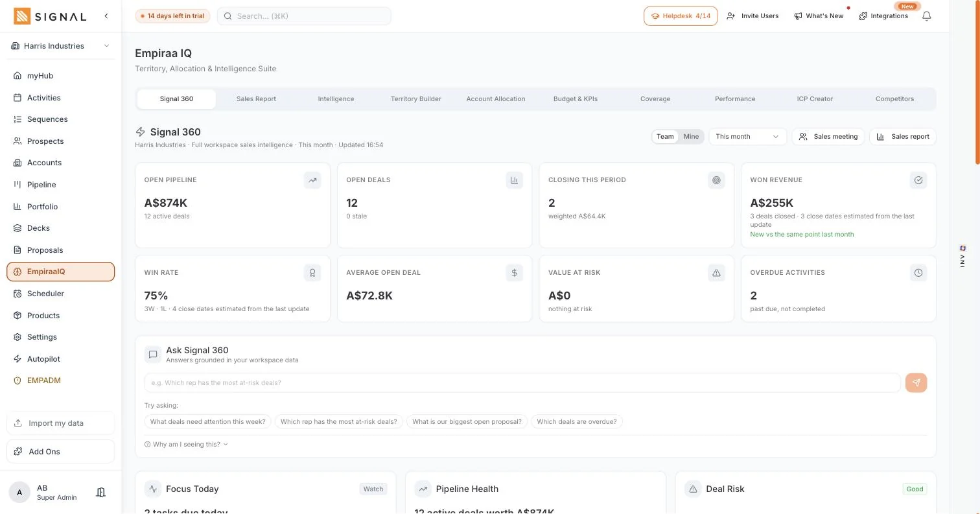Click the page vertical scrollbar
The width and height of the screenshot is (980, 514).
[x=977, y=82]
